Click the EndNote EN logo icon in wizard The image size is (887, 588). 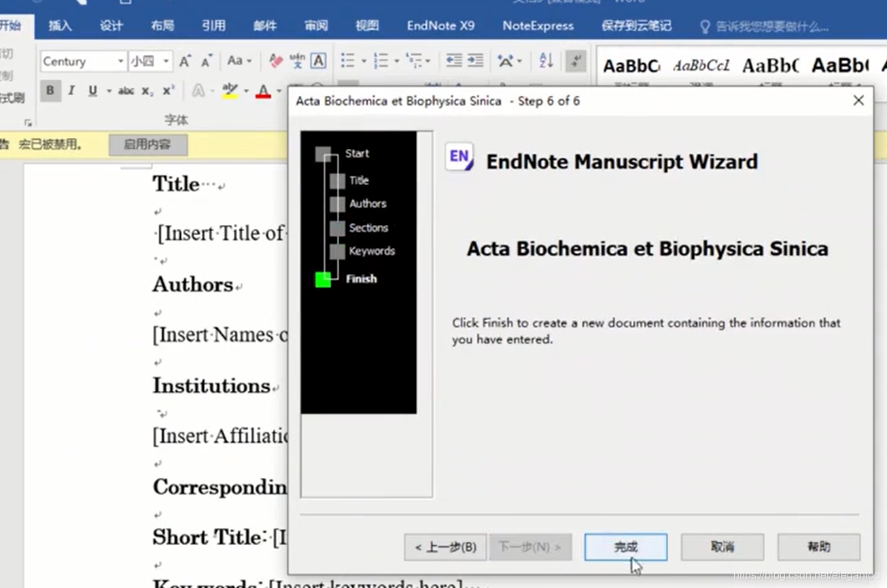pos(459,157)
